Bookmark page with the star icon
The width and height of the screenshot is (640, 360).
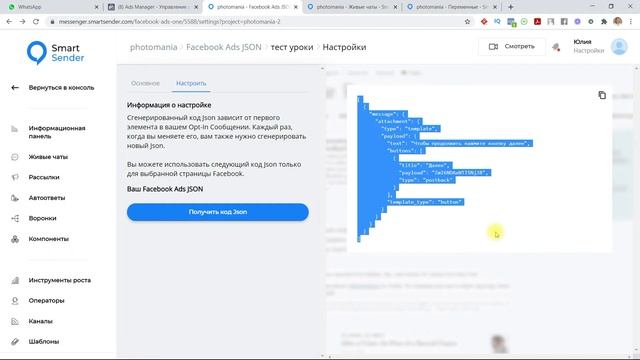coord(467,22)
